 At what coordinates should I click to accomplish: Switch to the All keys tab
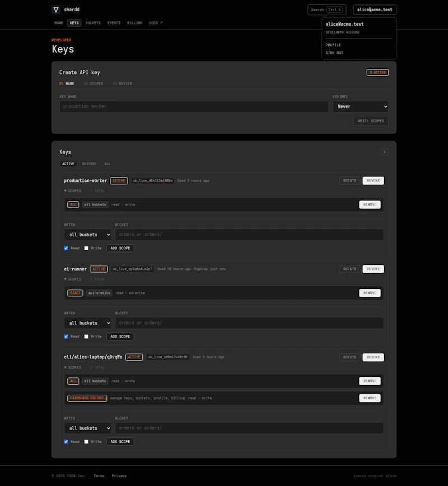point(108,164)
